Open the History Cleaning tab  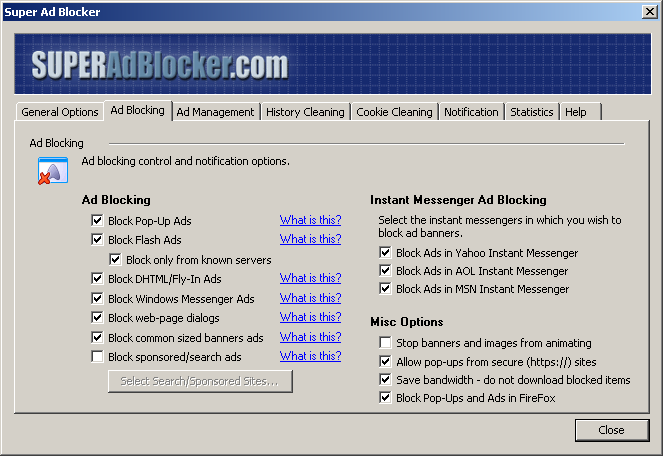305,112
